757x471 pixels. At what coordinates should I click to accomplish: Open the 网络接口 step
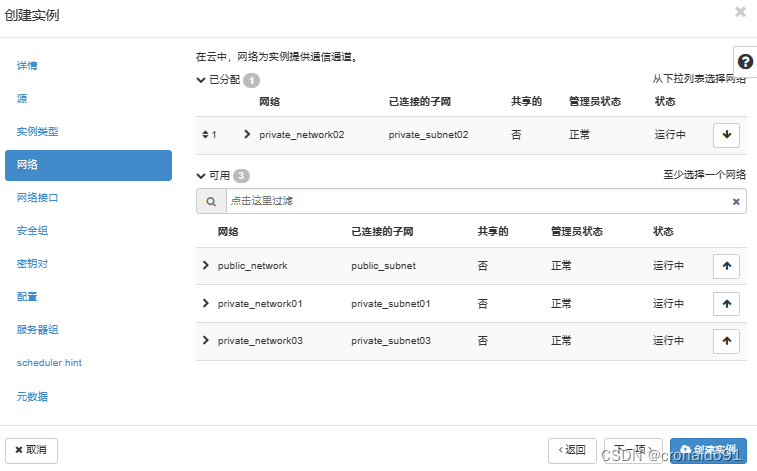(x=38, y=197)
